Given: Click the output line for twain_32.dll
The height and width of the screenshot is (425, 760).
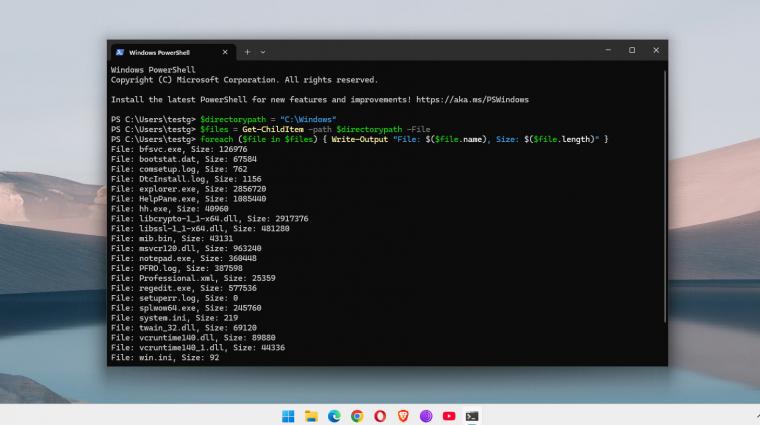Looking at the screenshot, I should pos(184,328).
